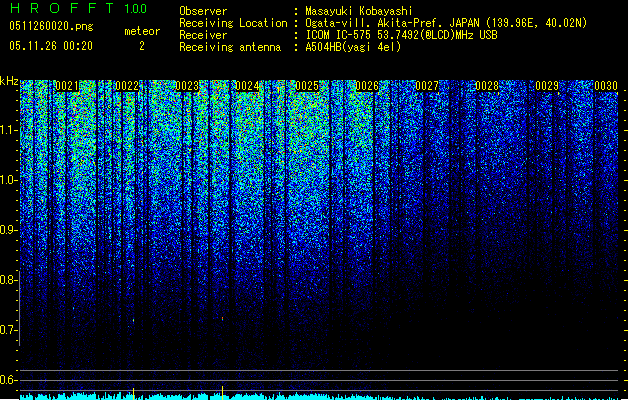629x400 pixels.
Task: Click the meteor echo dot near 0022
Action: tap(134, 320)
